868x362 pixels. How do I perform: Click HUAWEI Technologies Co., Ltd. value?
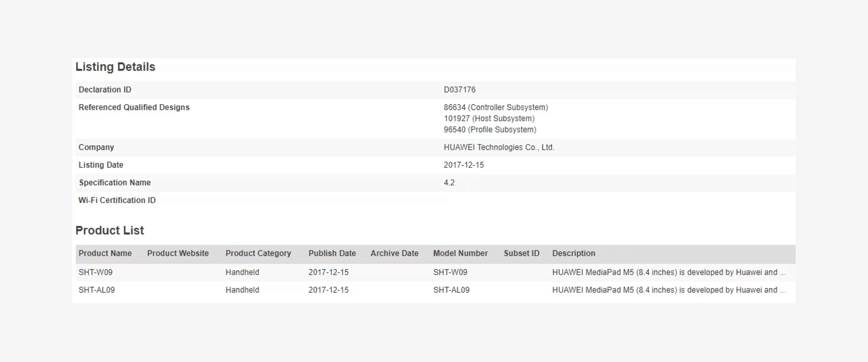(499, 147)
